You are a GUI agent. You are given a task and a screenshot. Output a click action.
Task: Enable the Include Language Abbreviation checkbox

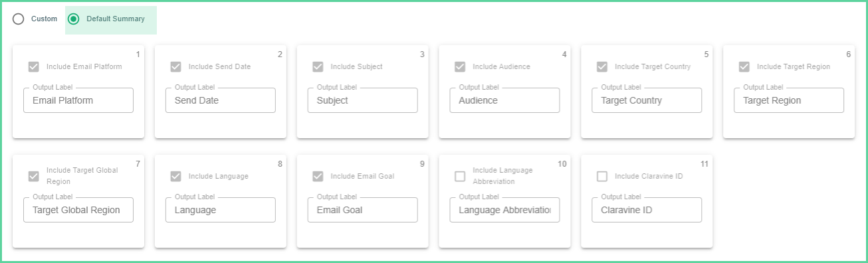tap(460, 176)
